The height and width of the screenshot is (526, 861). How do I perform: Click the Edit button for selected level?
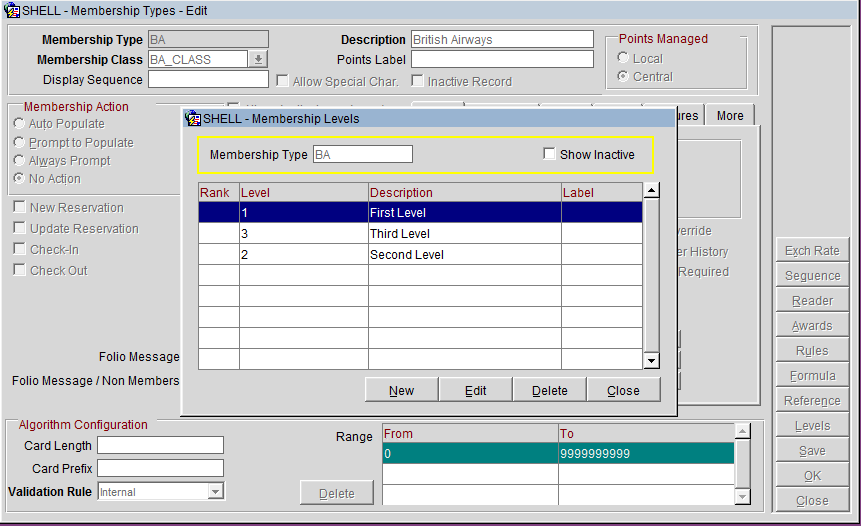[x=475, y=390]
